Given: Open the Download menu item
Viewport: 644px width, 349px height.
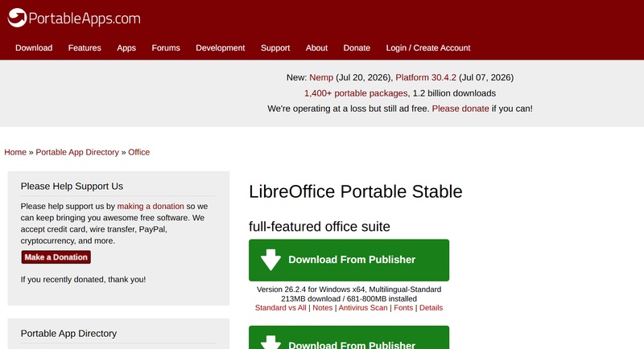Looking at the screenshot, I should click(x=34, y=48).
